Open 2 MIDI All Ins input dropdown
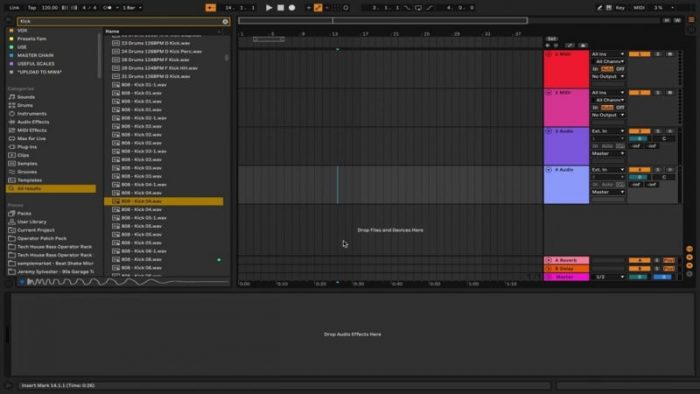The image size is (700, 394). tap(608, 92)
